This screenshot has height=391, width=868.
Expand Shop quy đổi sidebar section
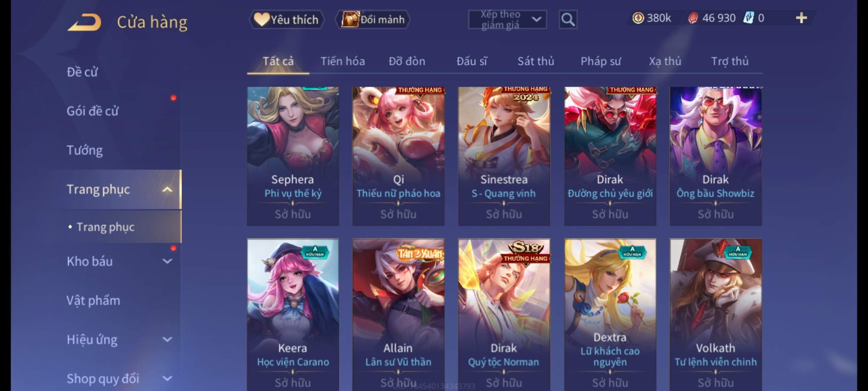(x=167, y=378)
